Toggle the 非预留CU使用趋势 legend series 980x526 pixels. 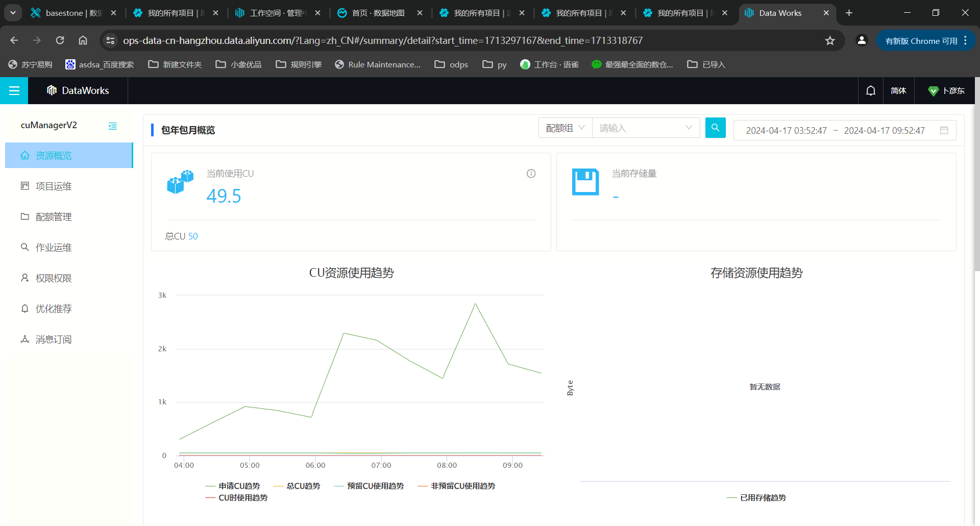click(456, 486)
